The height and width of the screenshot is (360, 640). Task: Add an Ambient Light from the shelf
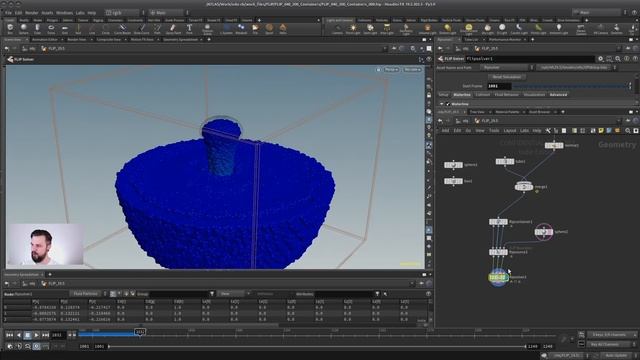[x=559, y=29]
